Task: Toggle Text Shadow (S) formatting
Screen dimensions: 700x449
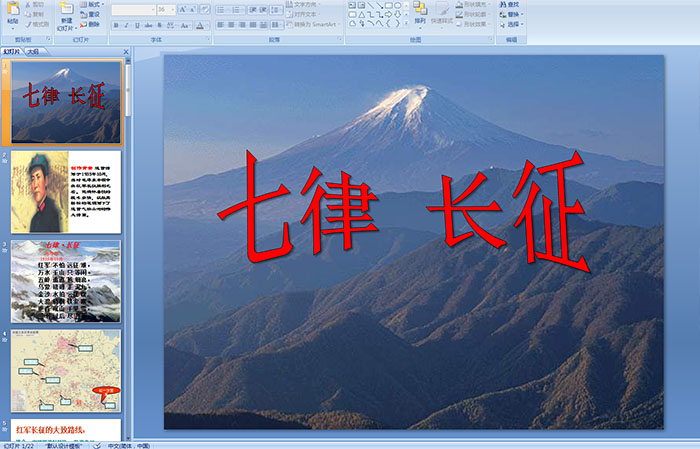Action: pyautogui.click(x=159, y=25)
